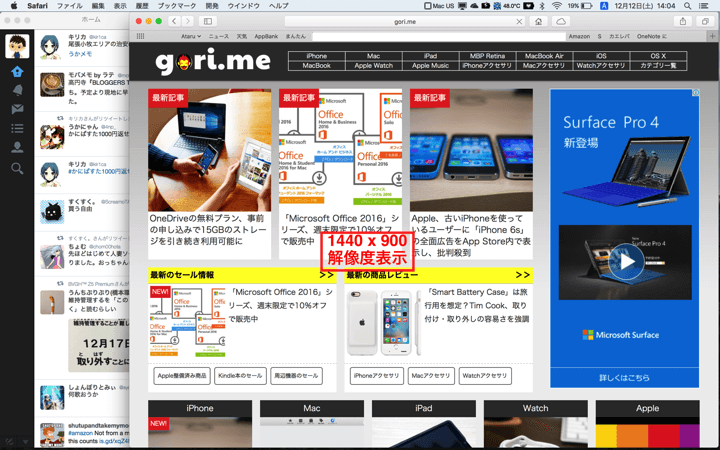
Task: Stop loading via the address bar X
Action: coord(519,22)
